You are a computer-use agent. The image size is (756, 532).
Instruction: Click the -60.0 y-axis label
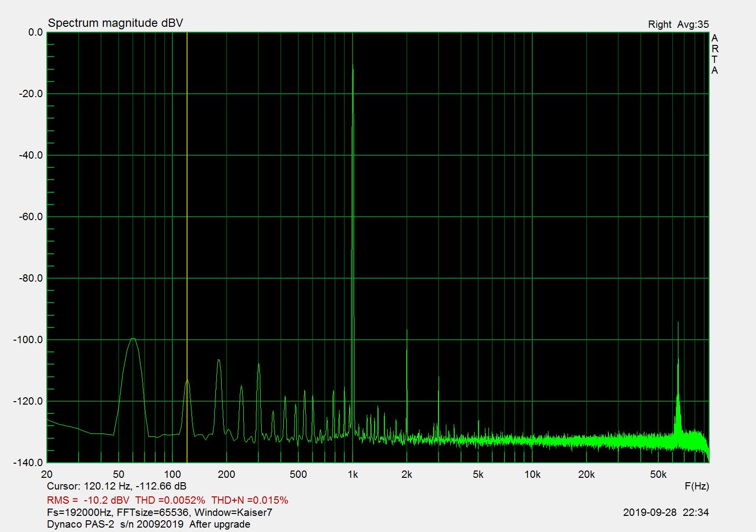pos(31,217)
